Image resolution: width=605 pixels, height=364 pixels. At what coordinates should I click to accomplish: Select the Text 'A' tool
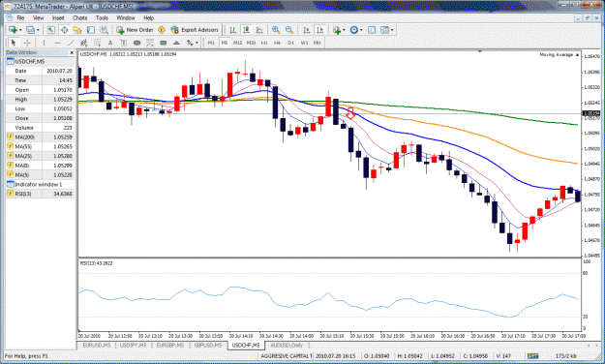coord(110,43)
